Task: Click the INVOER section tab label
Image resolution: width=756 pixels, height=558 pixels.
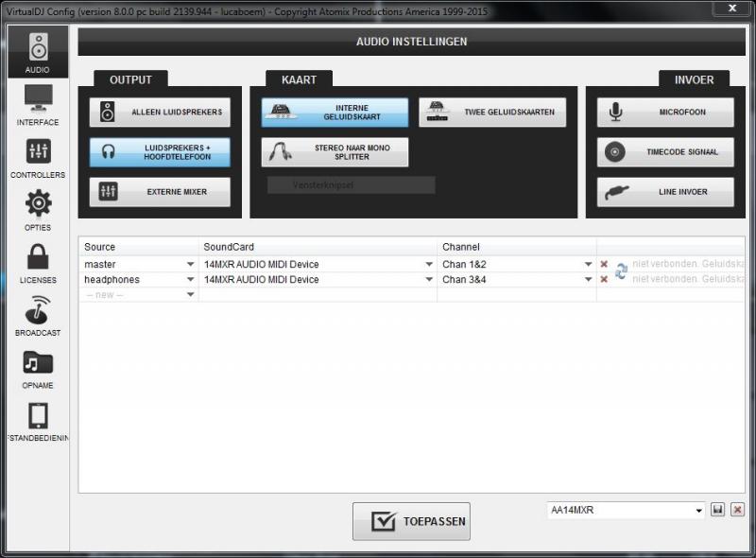Action: pyautogui.click(x=694, y=79)
